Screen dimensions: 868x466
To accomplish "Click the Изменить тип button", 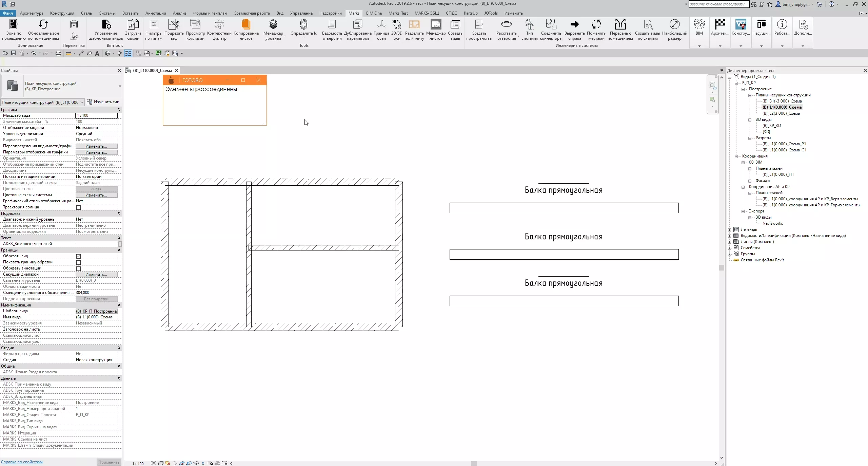I will (103, 102).
